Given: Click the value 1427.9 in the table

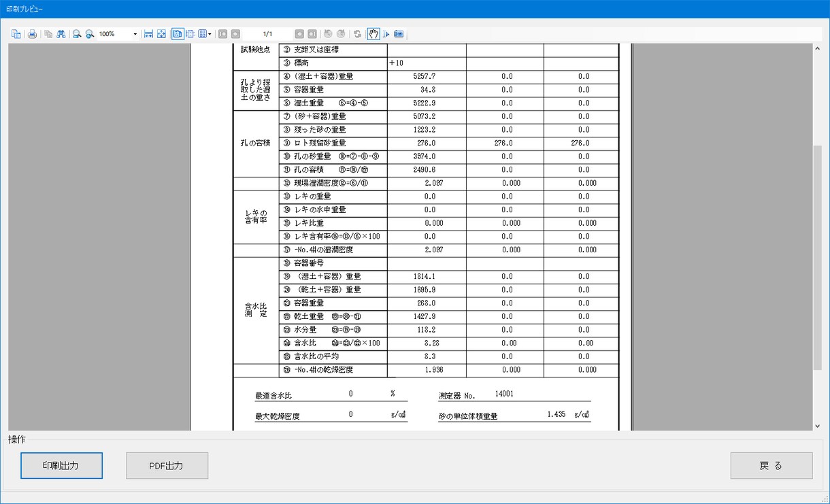Looking at the screenshot, I should click(424, 316).
